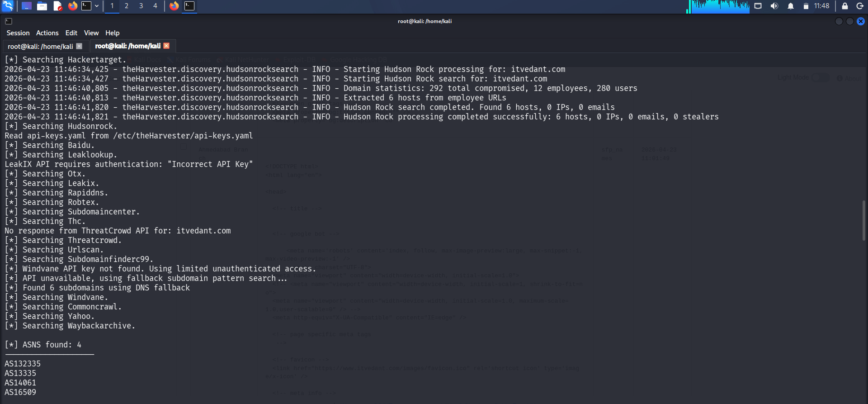
Task: Click the text "AS132335"
Action: click(x=23, y=364)
